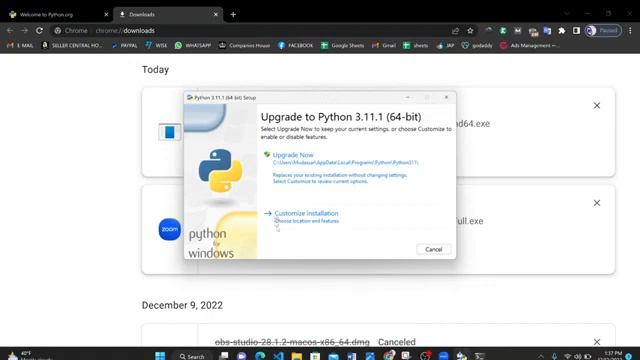This screenshot has width=640, height=360.
Task: Open the Chrome extensions puzzle menu
Action: click(x=562, y=31)
